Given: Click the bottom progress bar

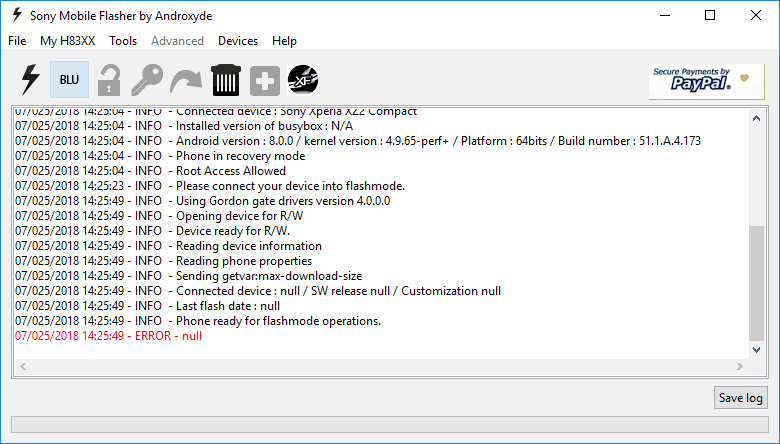Looking at the screenshot, I should [x=390, y=424].
